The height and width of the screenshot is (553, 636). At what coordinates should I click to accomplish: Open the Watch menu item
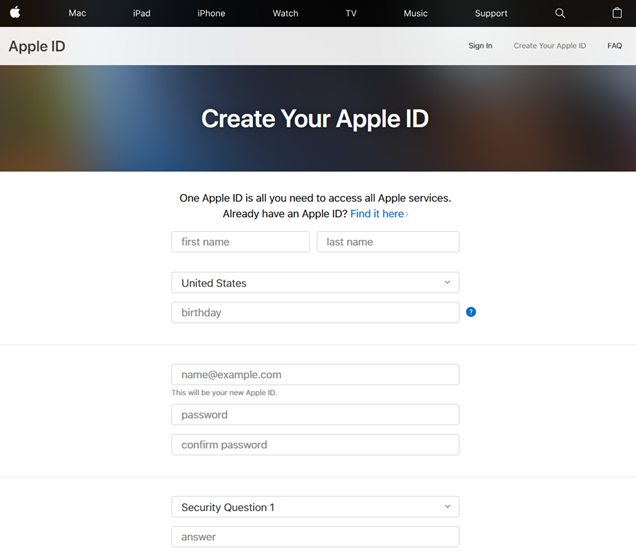(x=285, y=13)
